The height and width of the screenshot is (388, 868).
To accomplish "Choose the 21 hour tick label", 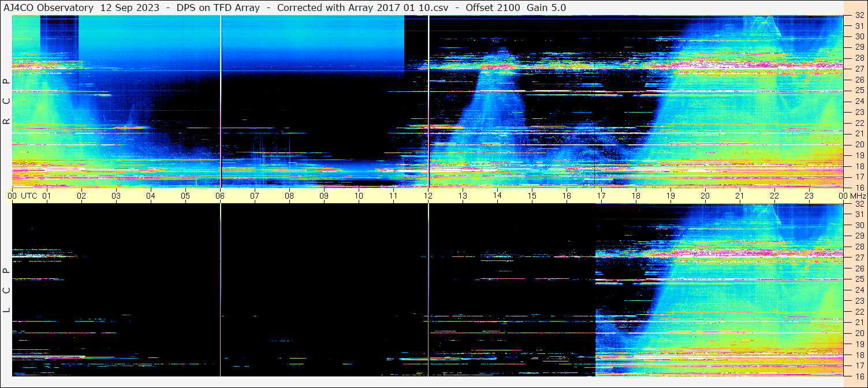I will [x=740, y=196].
